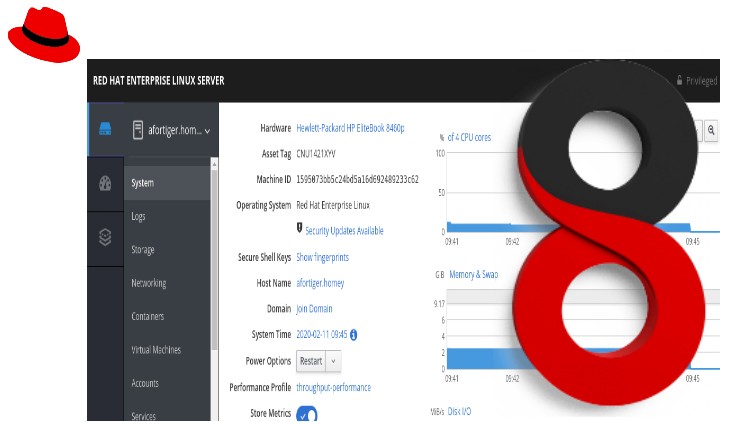Click the stacked layers icon in left rail
750x422 pixels.
tap(105, 237)
